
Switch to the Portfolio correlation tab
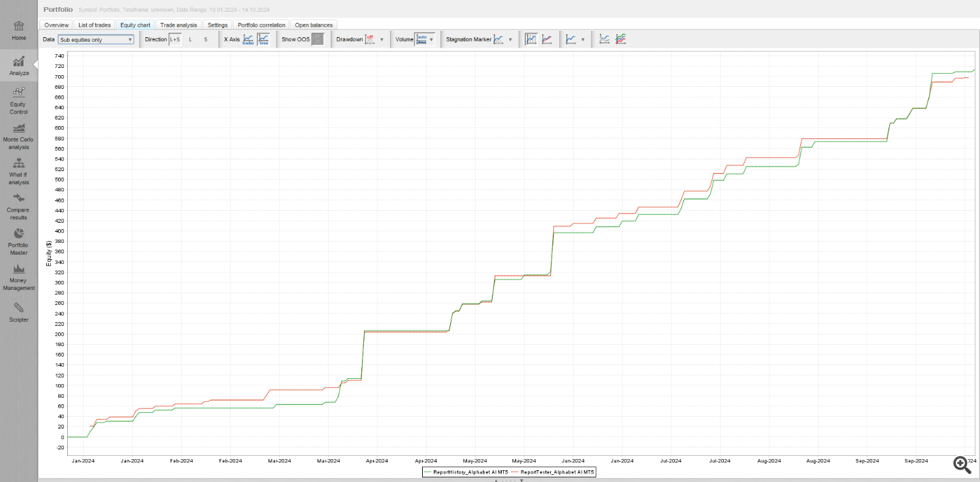point(261,25)
